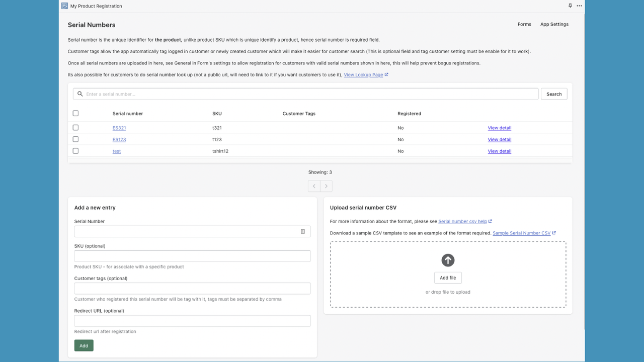Click the magnifier icon in search field

80,94
